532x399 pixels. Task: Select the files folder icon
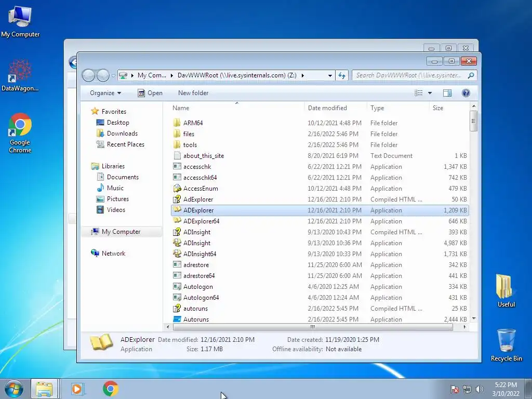(x=177, y=134)
